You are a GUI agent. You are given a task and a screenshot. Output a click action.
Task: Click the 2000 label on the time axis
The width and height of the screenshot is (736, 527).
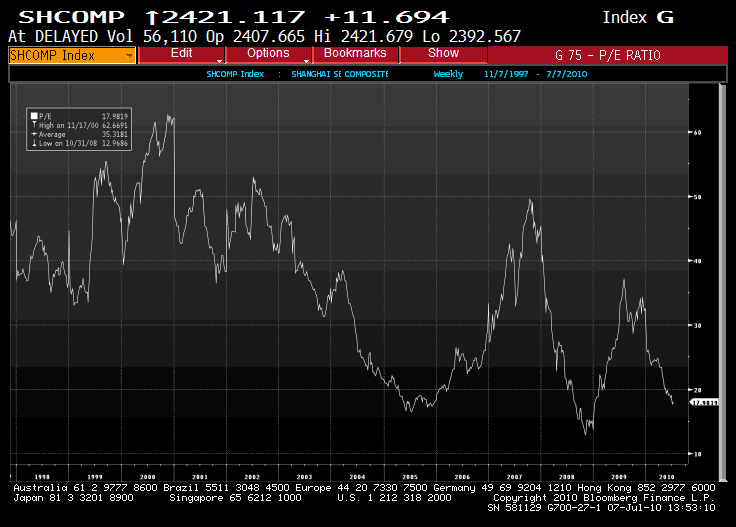click(x=147, y=477)
